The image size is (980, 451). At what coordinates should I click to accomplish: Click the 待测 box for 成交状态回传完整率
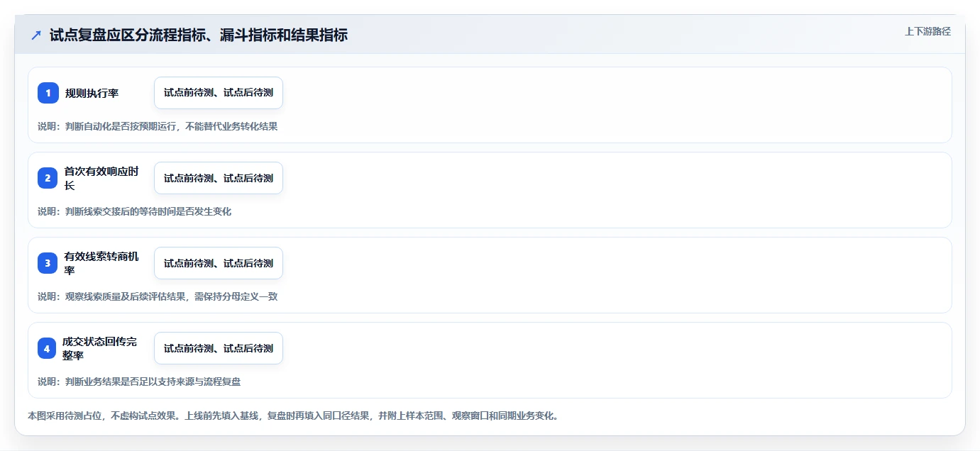point(219,348)
